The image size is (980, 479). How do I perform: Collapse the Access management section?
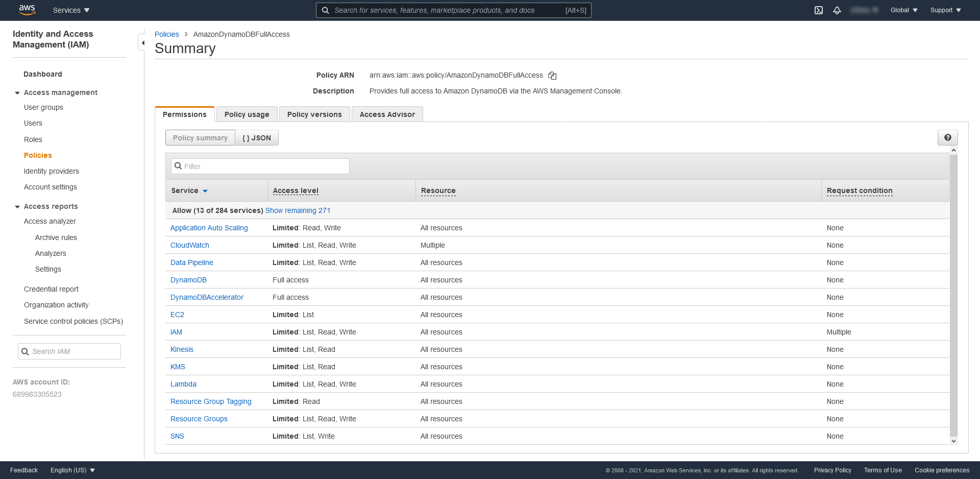17,93
